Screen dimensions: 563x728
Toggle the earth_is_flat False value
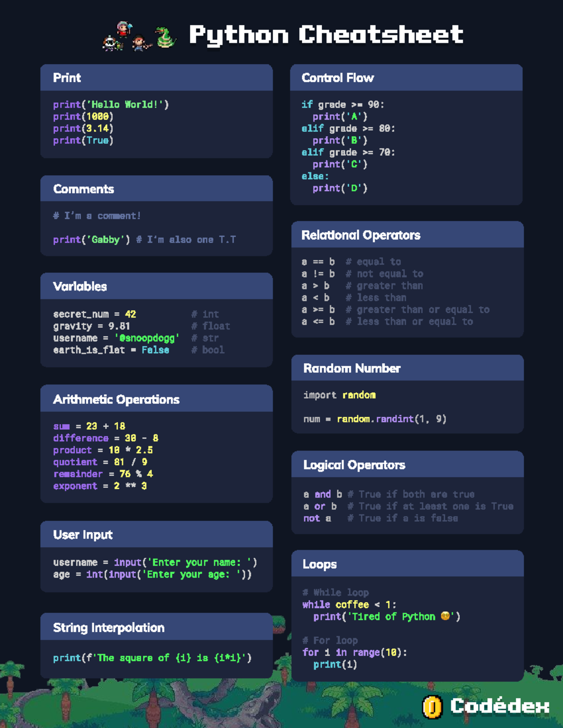(156, 350)
